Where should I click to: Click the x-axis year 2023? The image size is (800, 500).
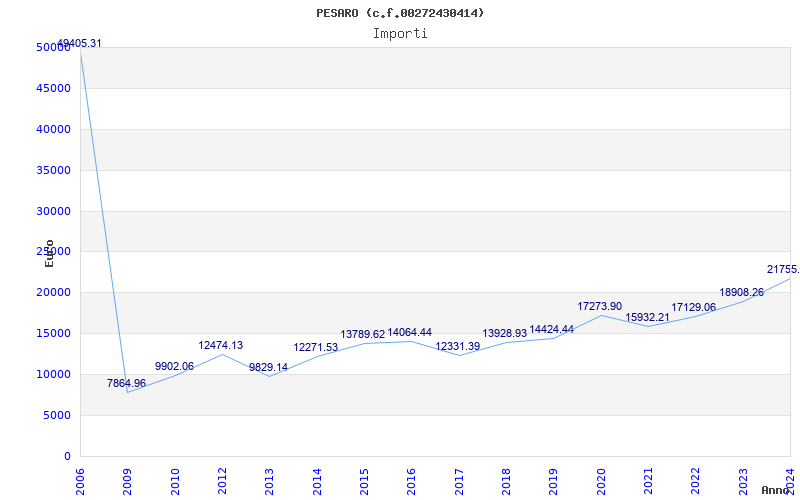pos(743,482)
